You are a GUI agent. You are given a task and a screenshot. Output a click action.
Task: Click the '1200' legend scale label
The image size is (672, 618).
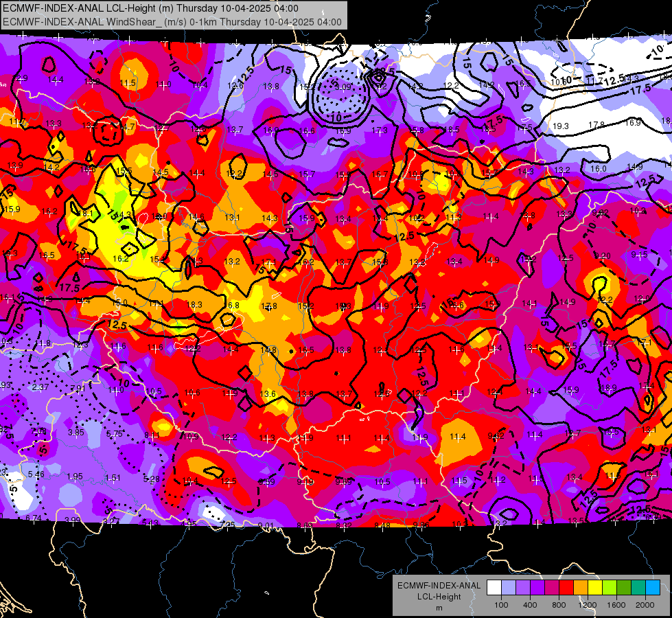point(588,605)
